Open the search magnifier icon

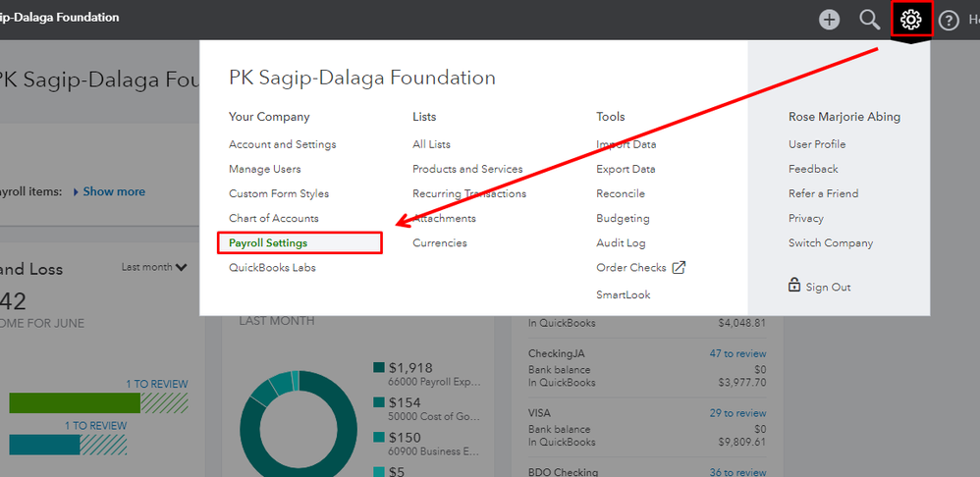tap(869, 20)
